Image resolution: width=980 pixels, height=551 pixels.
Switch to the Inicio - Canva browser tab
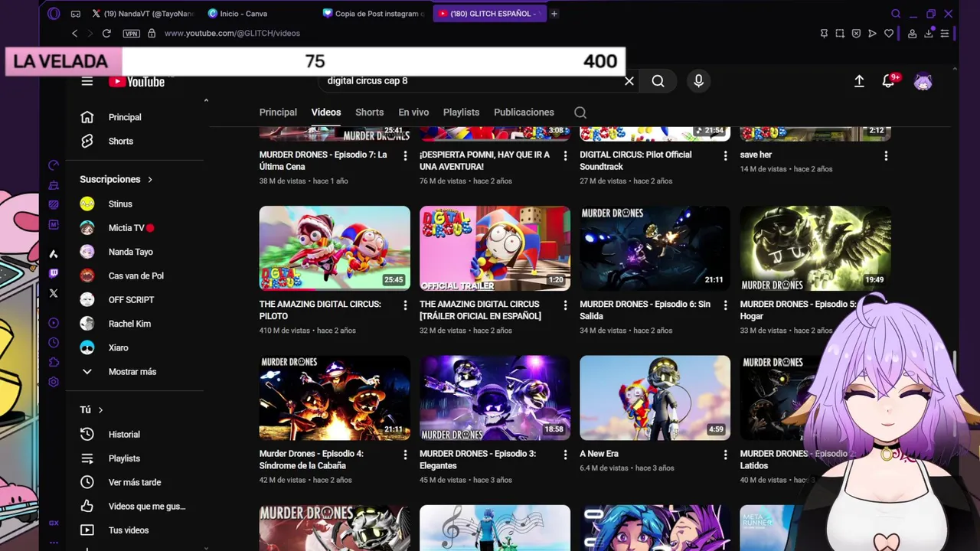256,13
